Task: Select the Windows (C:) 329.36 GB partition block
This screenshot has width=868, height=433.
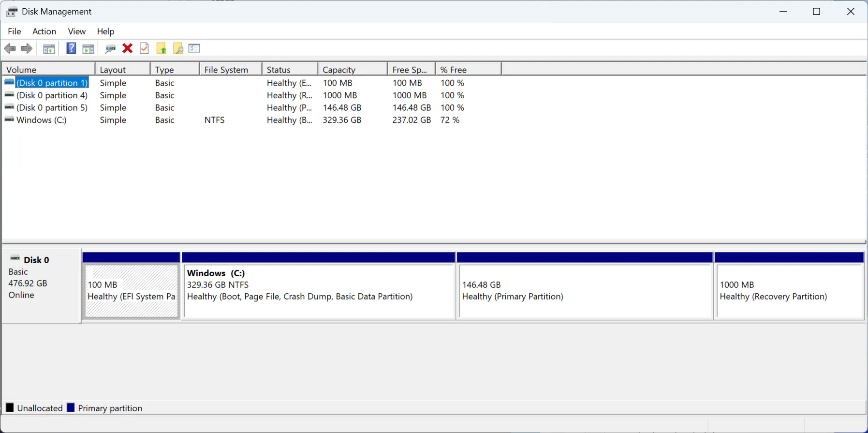Action: (x=319, y=290)
